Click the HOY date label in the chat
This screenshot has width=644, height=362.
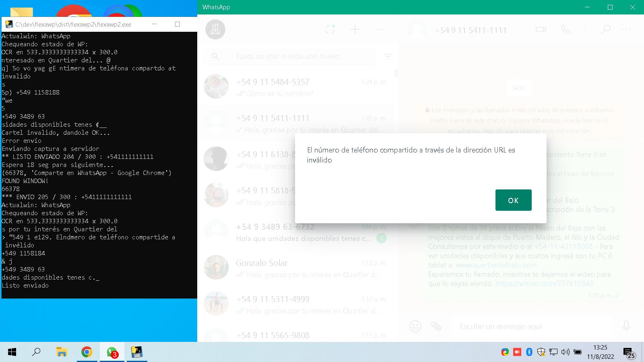point(519,88)
